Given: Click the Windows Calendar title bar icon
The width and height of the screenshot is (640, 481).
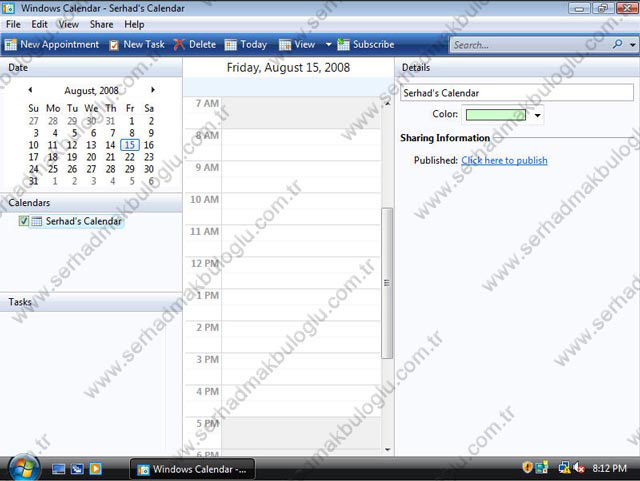Looking at the screenshot, I should coord(9,8).
